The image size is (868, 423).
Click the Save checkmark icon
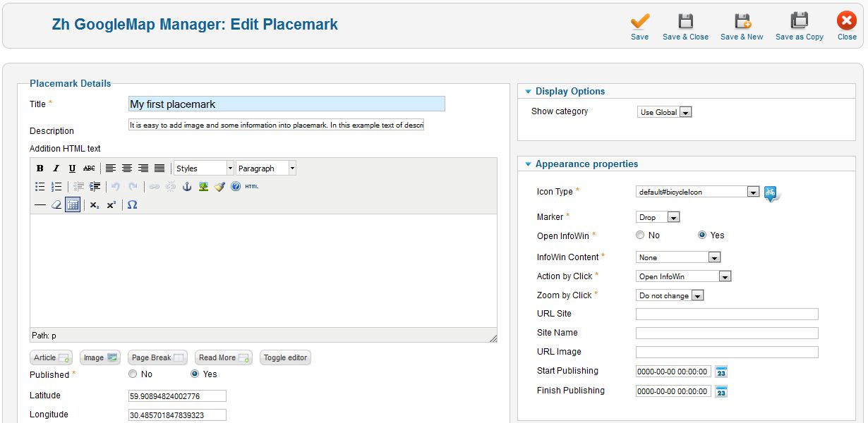click(639, 22)
